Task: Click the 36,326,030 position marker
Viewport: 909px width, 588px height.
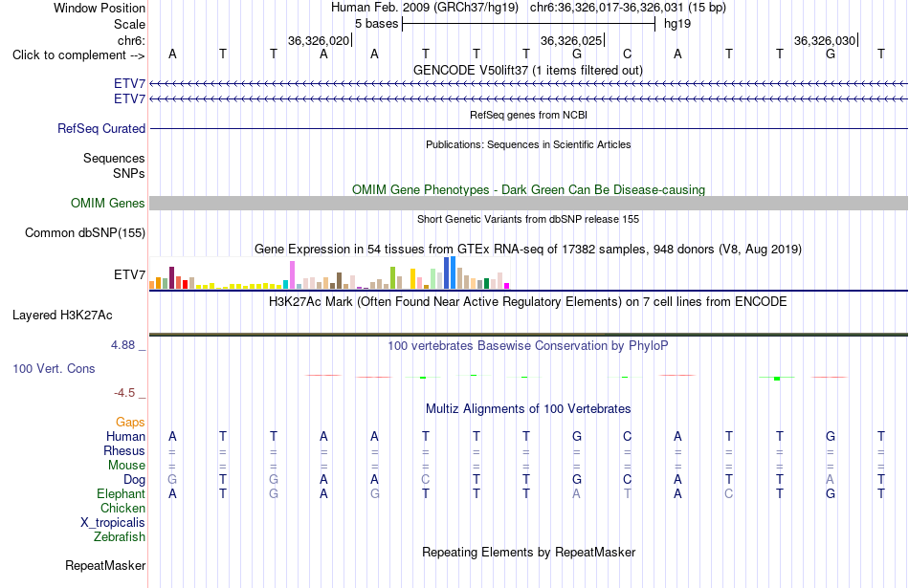Action: [x=826, y=40]
